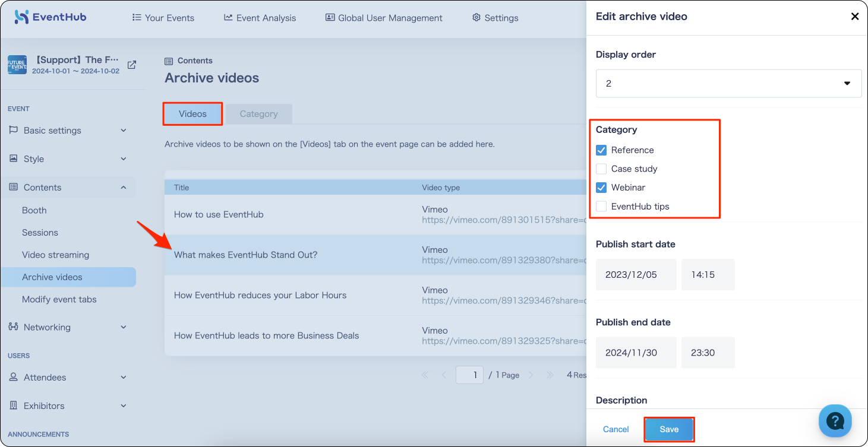868x447 pixels.
Task: Collapse the Contents sidebar section
Action: pyautogui.click(x=68, y=188)
